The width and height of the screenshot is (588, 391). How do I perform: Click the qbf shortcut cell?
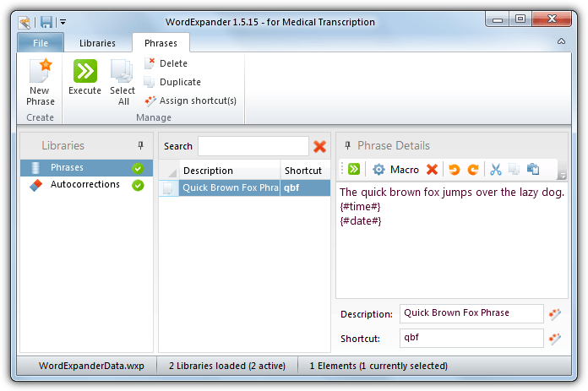[x=305, y=187]
